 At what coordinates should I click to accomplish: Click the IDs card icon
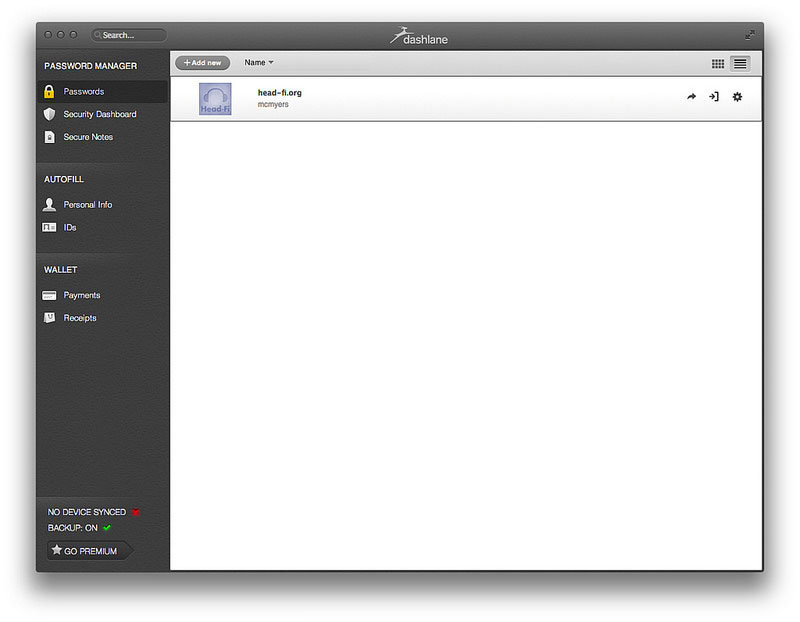(49, 228)
